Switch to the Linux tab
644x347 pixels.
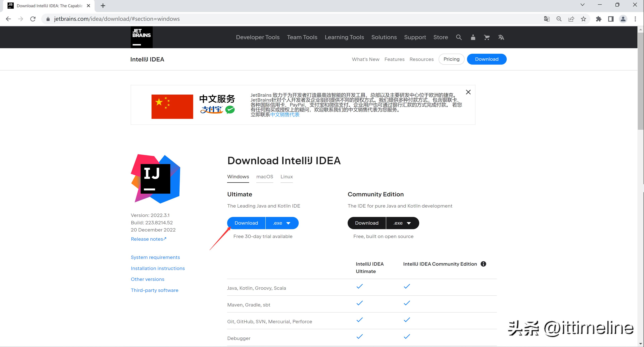tap(286, 177)
